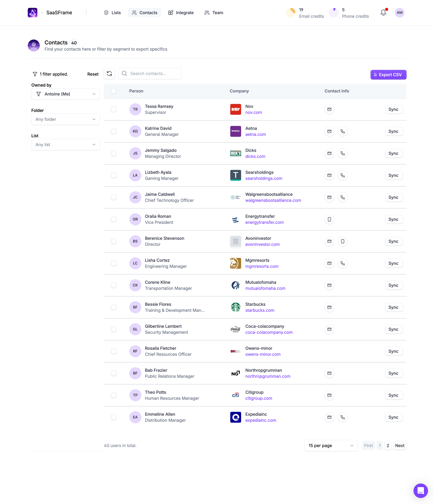Open the starbucks.com link

(x=260, y=310)
